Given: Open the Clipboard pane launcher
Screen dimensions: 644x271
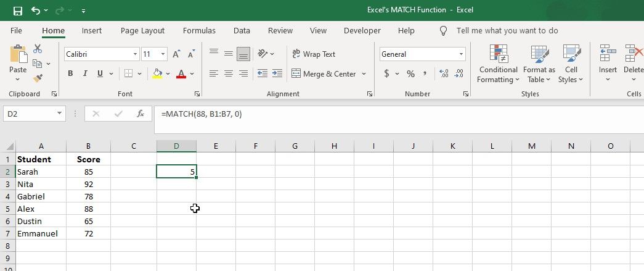Looking at the screenshot, I should pyautogui.click(x=54, y=94).
